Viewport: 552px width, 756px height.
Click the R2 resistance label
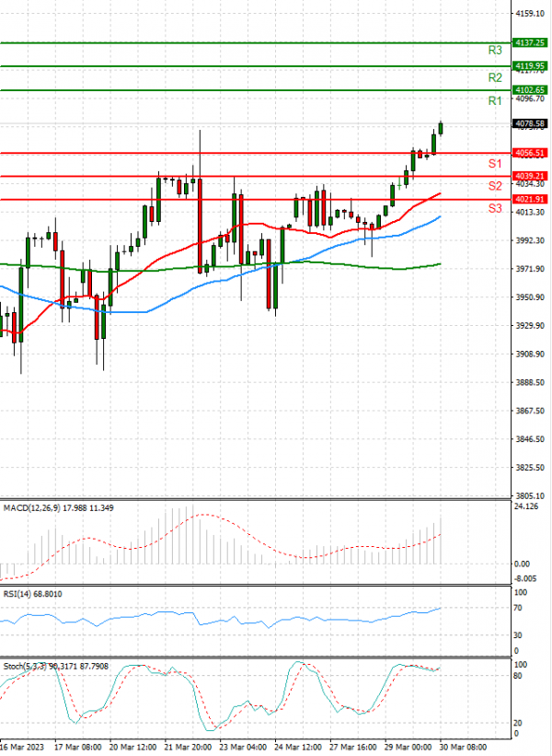pyautogui.click(x=495, y=77)
